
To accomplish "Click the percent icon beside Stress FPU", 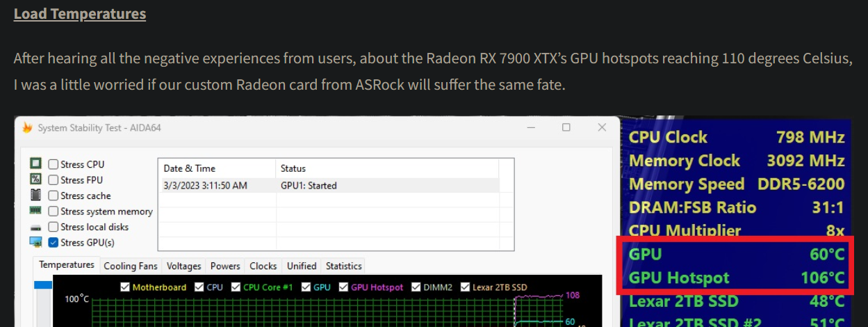I will click(35, 180).
